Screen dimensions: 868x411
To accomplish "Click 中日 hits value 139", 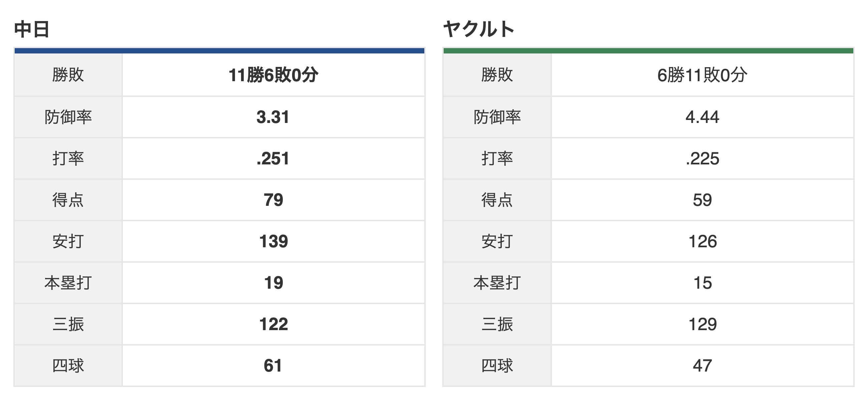I will pos(273,241).
